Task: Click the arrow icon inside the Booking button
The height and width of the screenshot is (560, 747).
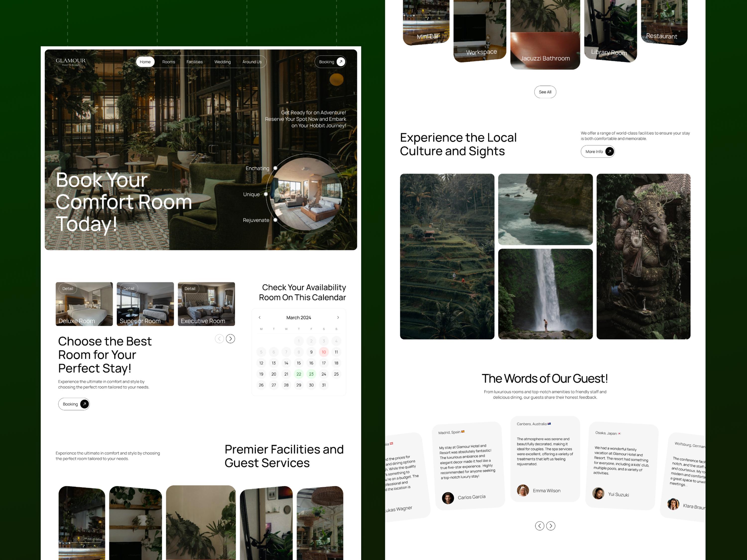Action: tap(340, 62)
